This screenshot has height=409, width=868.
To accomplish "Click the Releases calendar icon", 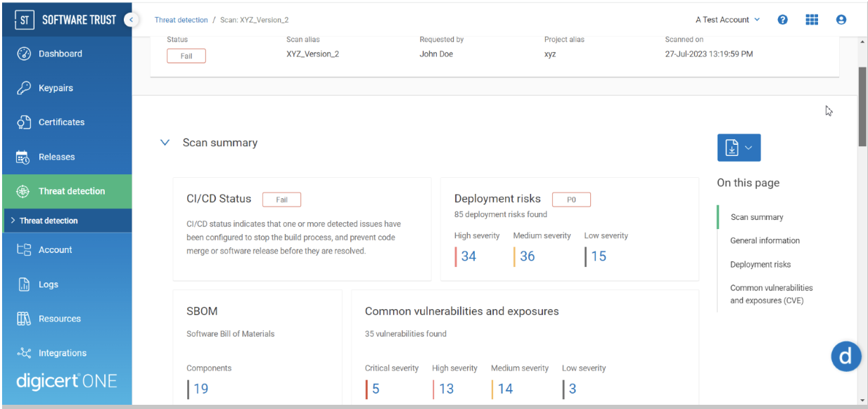I will tap(24, 157).
